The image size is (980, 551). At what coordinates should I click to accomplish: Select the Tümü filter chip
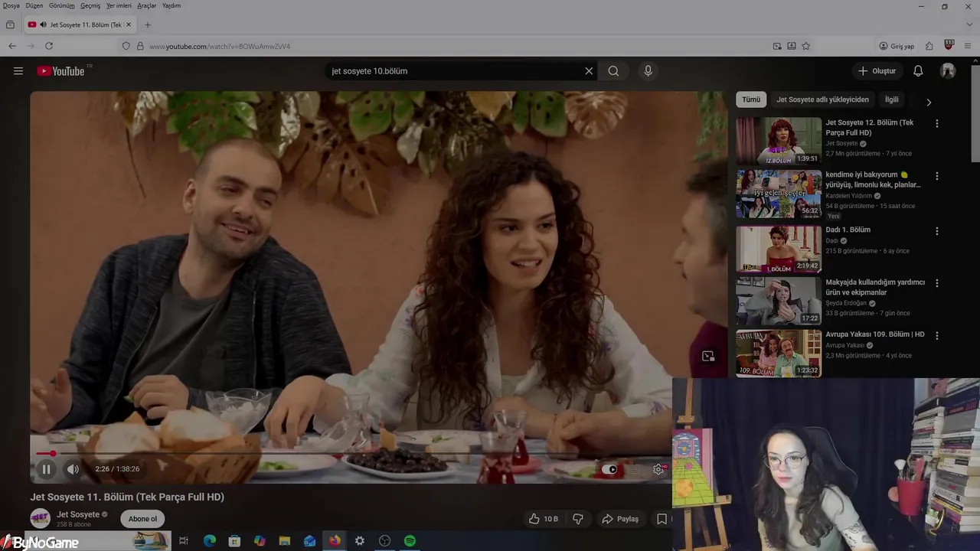point(751,99)
